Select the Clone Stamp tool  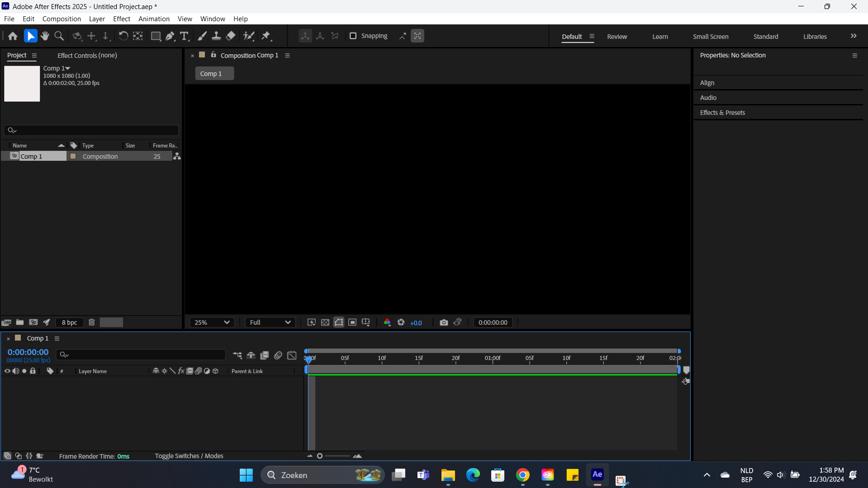pos(216,36)
